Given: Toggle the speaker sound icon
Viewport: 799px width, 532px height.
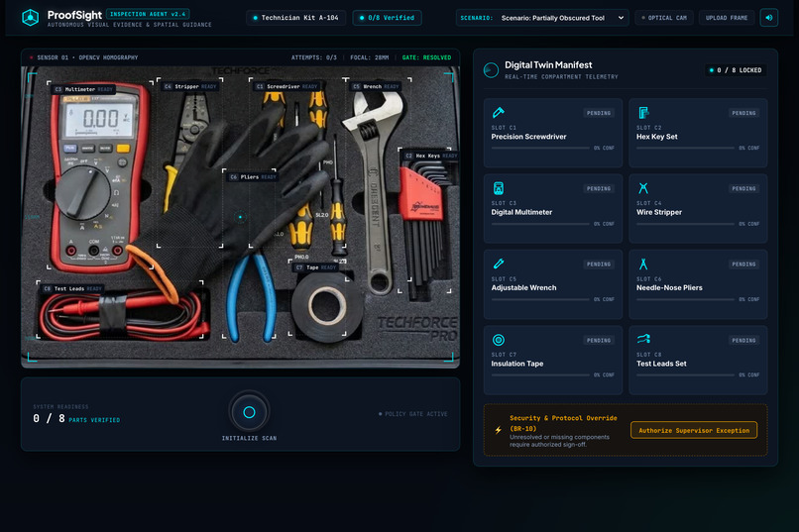Looking at the screenshot, I should [769, 18].
